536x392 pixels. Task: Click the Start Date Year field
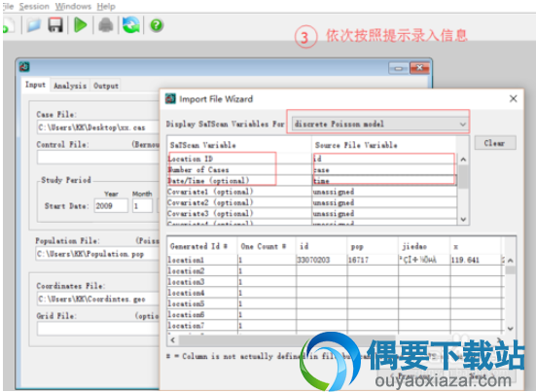click(x=111, y=206)
